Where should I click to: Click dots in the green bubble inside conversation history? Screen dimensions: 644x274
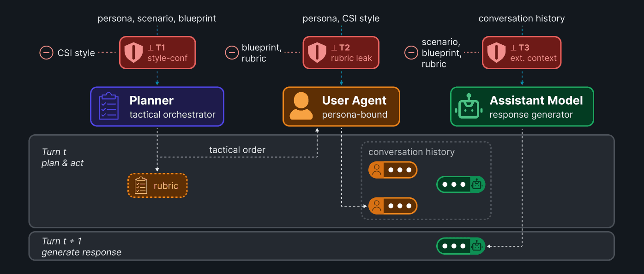[x=454, y=185]
